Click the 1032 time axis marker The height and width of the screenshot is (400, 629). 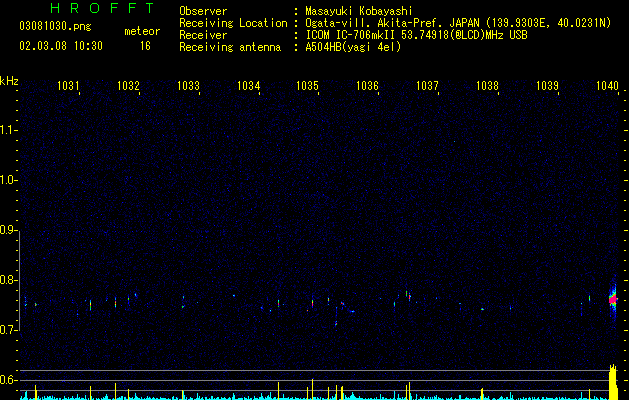128,85
